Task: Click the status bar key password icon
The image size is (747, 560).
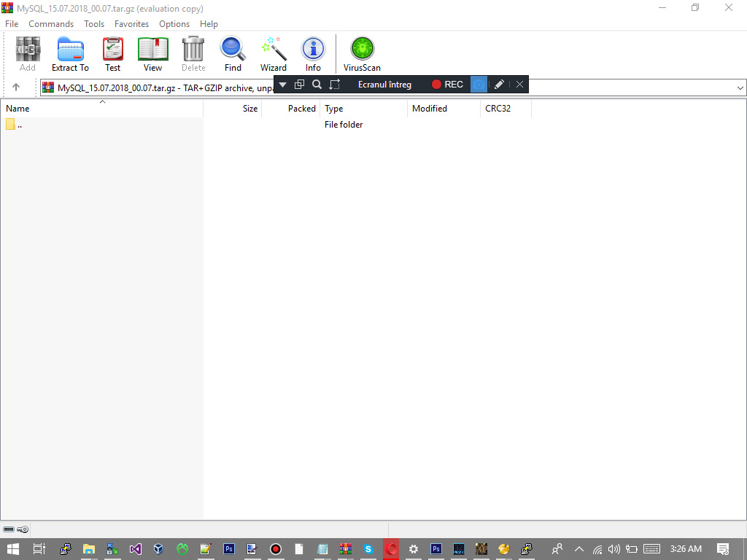Action: (23, 529)
